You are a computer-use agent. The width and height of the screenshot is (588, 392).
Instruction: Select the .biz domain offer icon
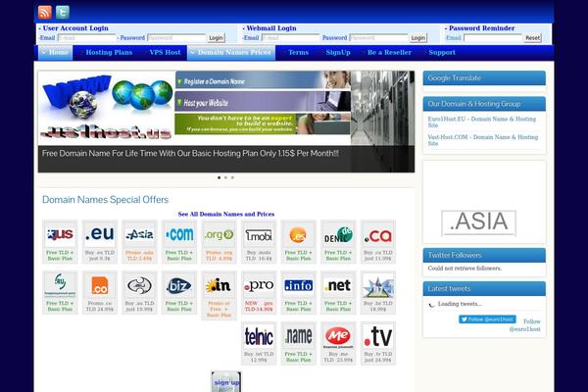pos(179,285)
